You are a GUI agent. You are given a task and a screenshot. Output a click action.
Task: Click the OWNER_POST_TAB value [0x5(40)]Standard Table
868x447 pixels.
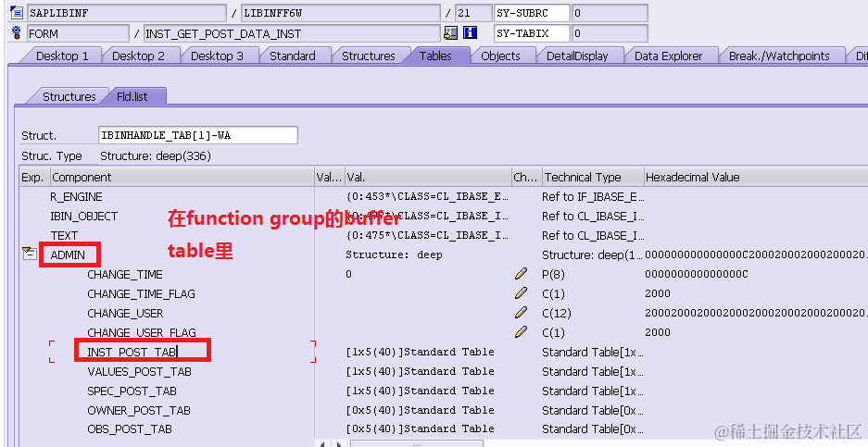coord(421,410)
